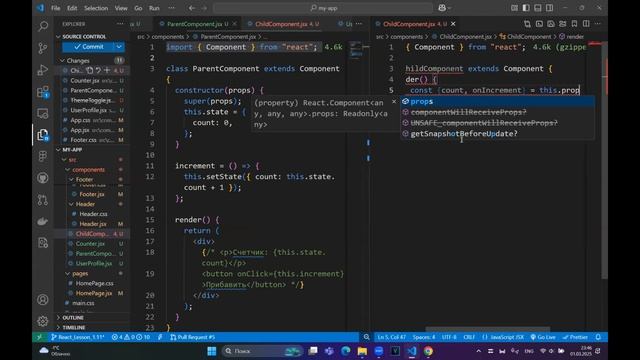Click the Commit button
Screen dimensions: 640x360
click(89, 47)
